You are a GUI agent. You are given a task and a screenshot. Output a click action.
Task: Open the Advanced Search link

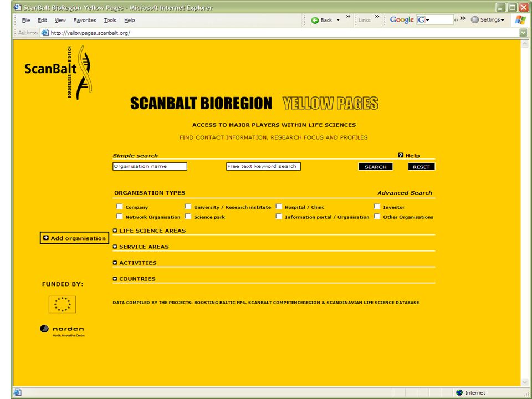(x=405, y=193)
